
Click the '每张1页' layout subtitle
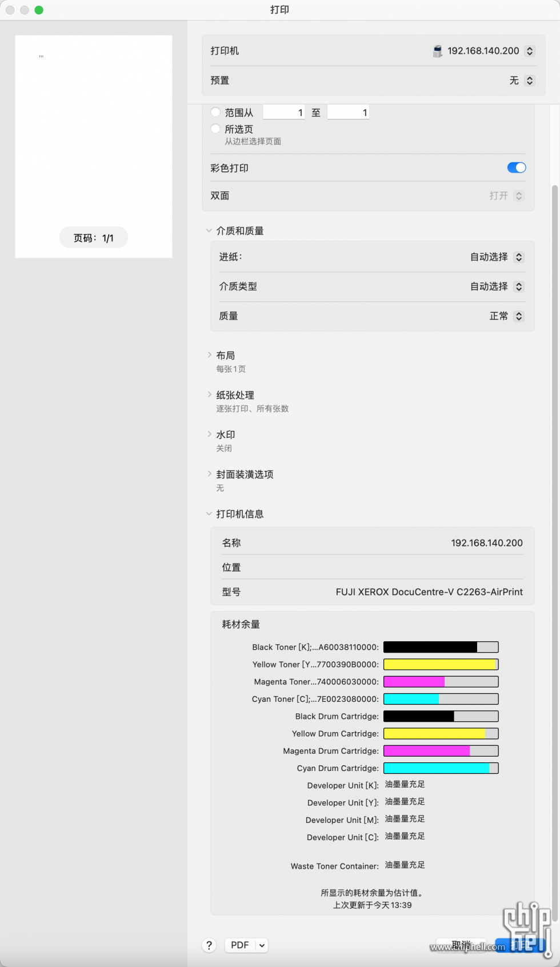pyautogui.click(x=231, y=369)
